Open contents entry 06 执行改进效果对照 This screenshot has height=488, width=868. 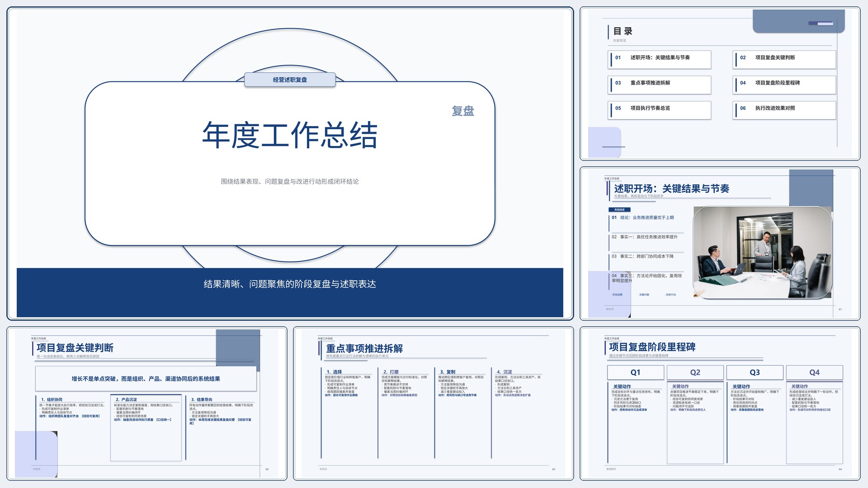784,110
